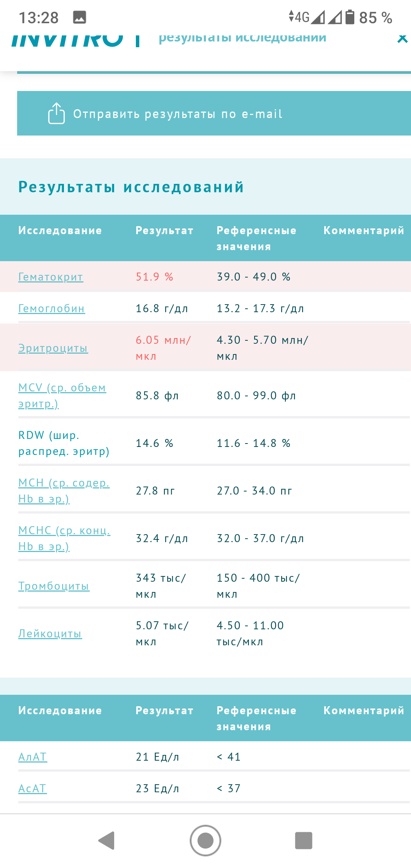Viewport: 411px width, 868px height.
Task: Open the Тромбоциты test link
Action: tap(54, 586)
